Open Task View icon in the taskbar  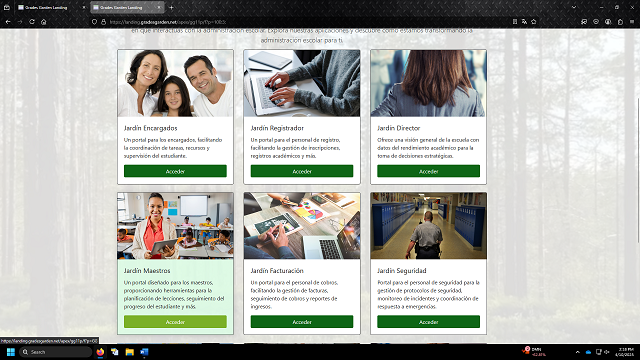tap(115, 352)
